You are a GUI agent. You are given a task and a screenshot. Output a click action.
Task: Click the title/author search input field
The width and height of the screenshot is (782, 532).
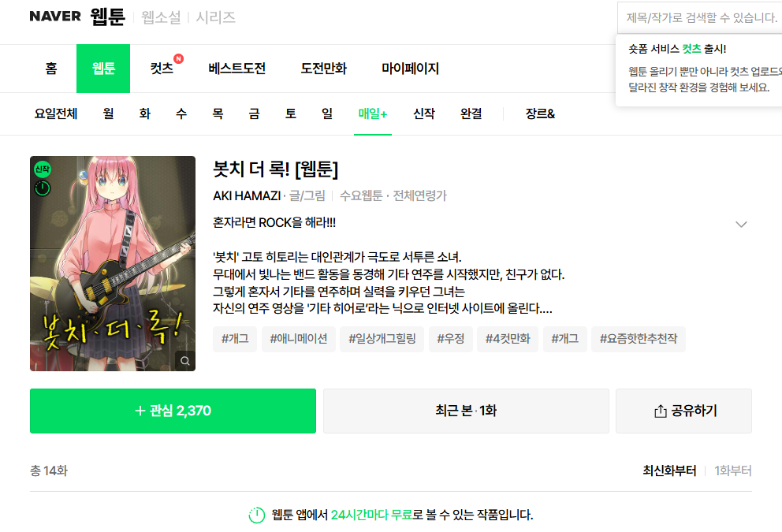click(698, 17)
